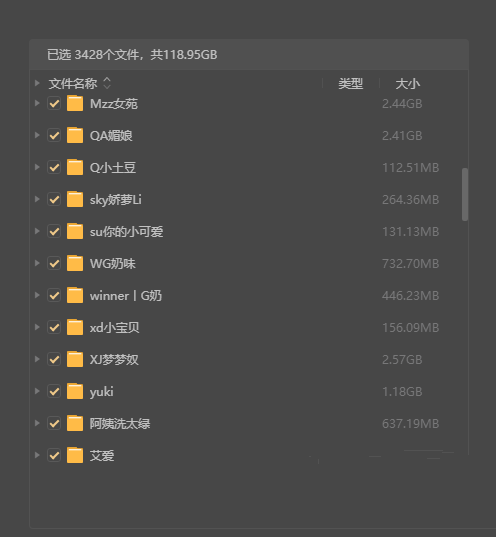Click the yuki folder icon
Viewport: 496px width, 537px height.
75,391
